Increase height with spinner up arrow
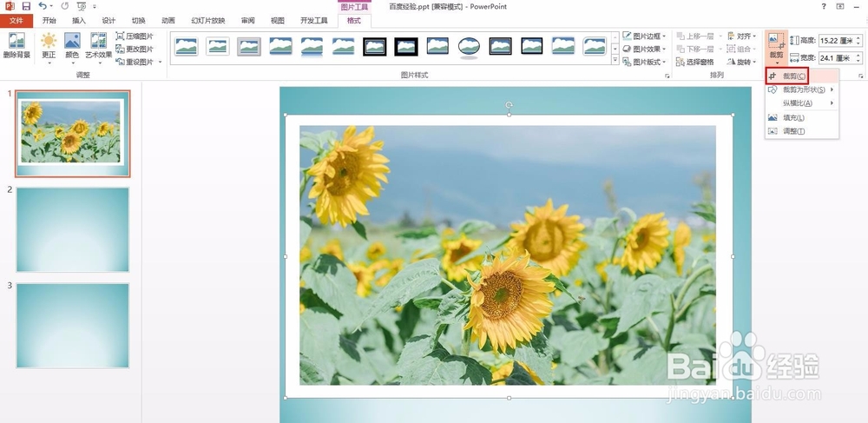 [x=858, y=37]
